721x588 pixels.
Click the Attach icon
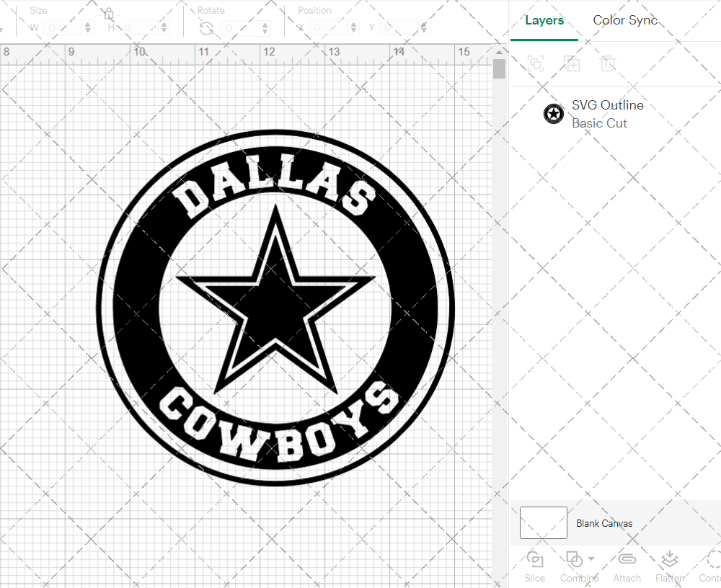(x=627, y=561)
